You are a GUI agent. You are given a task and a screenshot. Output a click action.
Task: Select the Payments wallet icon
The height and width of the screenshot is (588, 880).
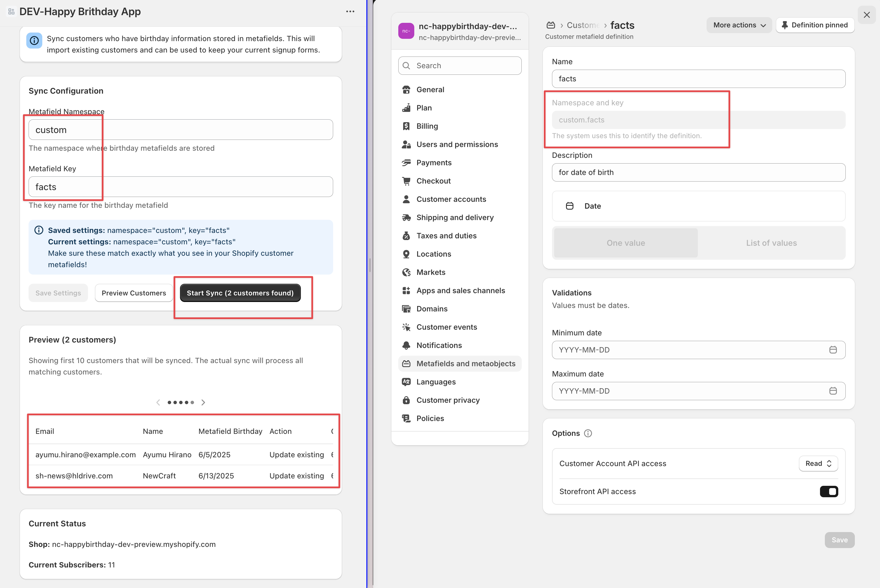406,162
